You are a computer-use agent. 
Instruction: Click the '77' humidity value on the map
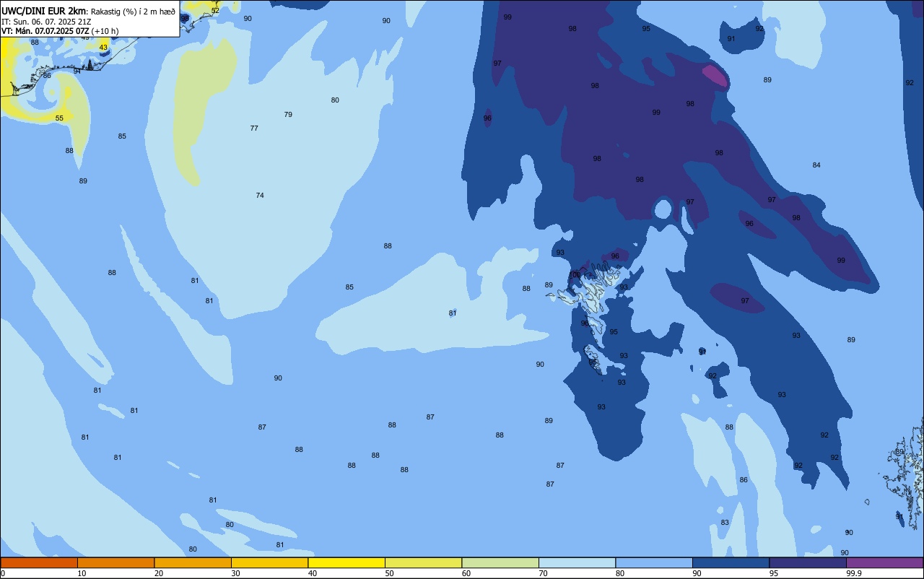[254, 129]
